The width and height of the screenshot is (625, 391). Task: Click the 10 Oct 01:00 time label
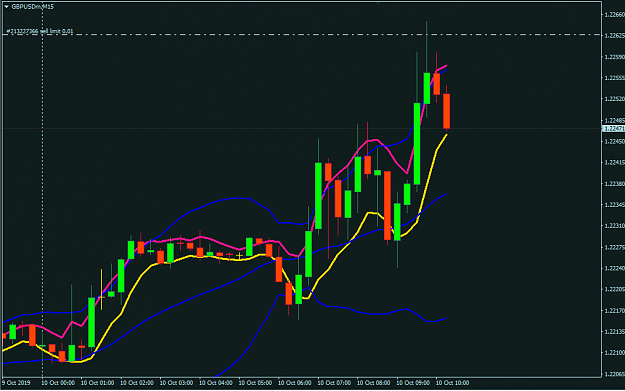click(97, 383)
